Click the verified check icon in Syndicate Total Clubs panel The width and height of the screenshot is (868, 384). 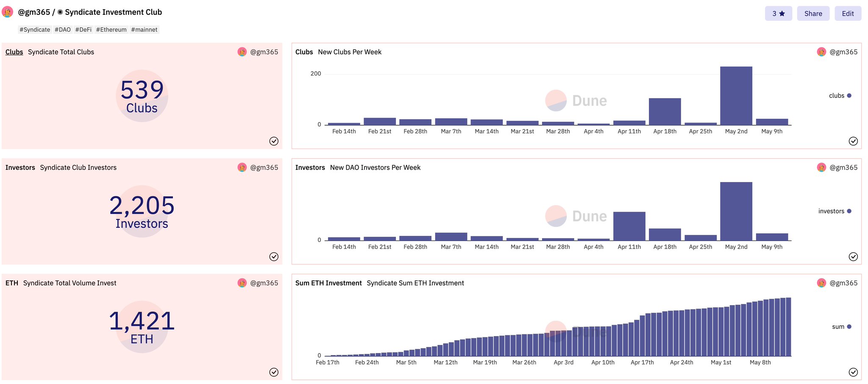pos(274,141)
